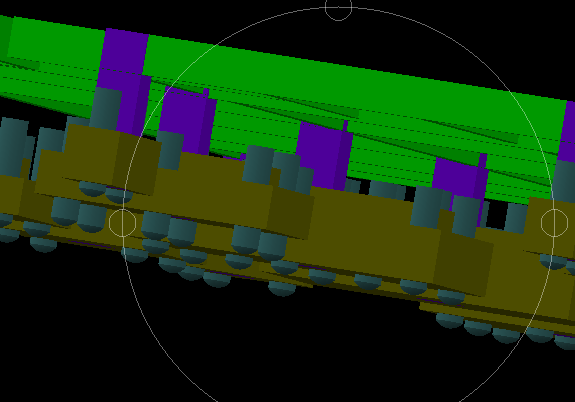Click the right orbit handle circle

554,223
